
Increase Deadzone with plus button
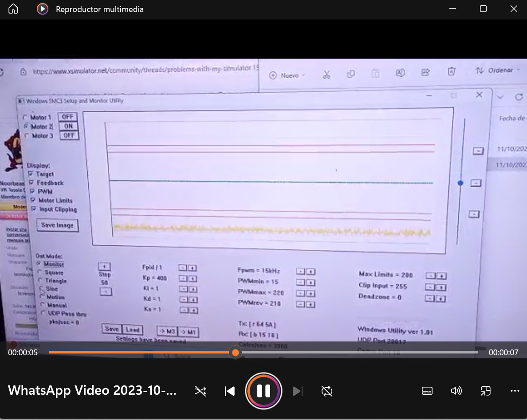point(440,298)
